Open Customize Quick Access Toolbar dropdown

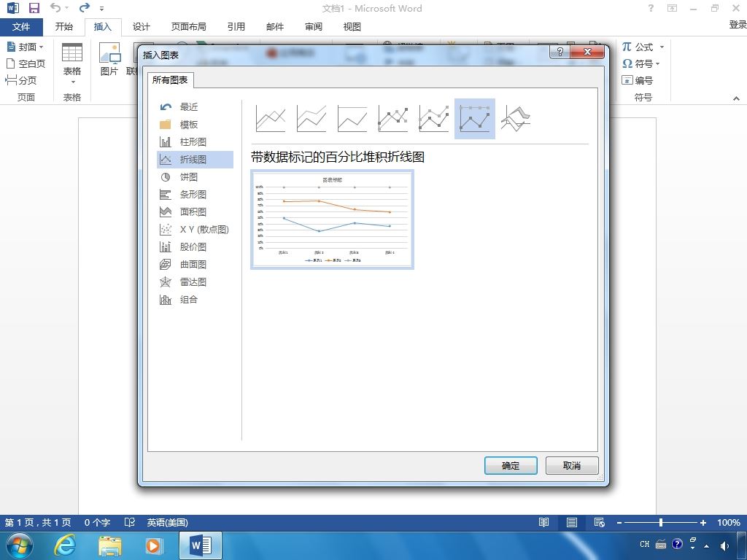[102, 9]
